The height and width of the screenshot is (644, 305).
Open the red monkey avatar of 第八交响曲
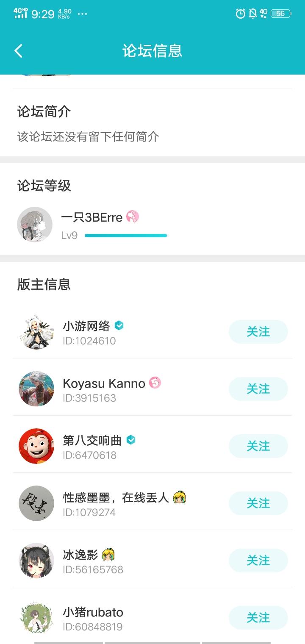36,446
